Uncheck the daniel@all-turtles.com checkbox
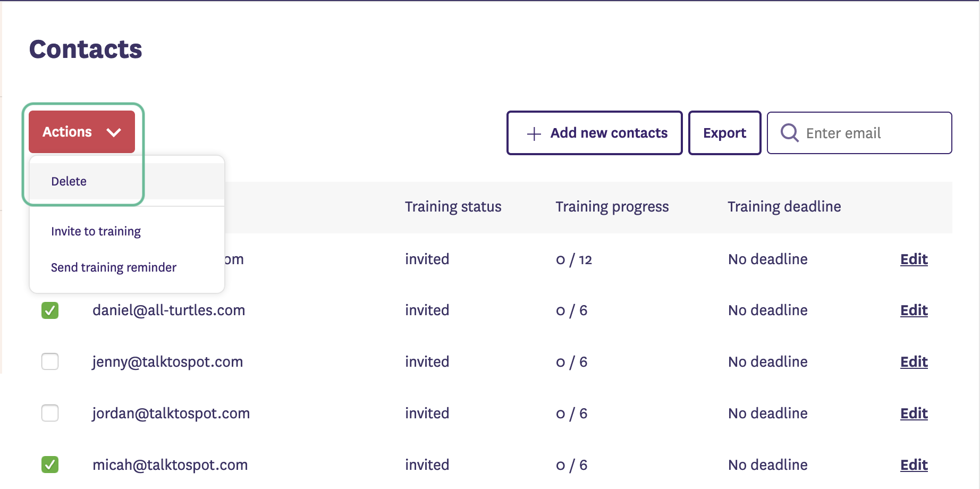This screenshot has height=489, width=980. click(50, 310)
